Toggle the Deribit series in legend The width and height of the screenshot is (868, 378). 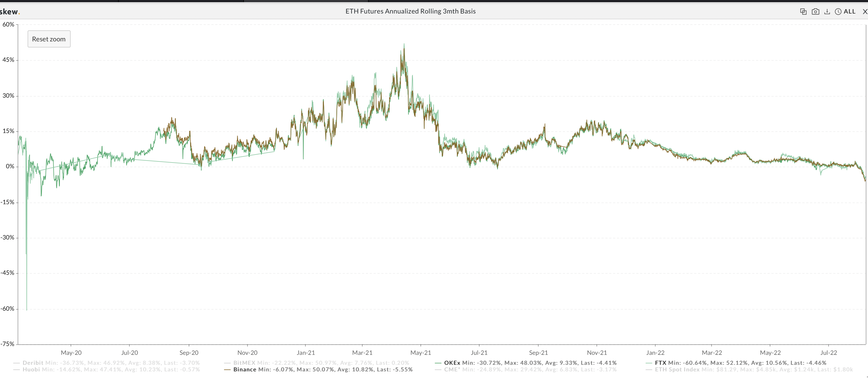tap(106, 363)
